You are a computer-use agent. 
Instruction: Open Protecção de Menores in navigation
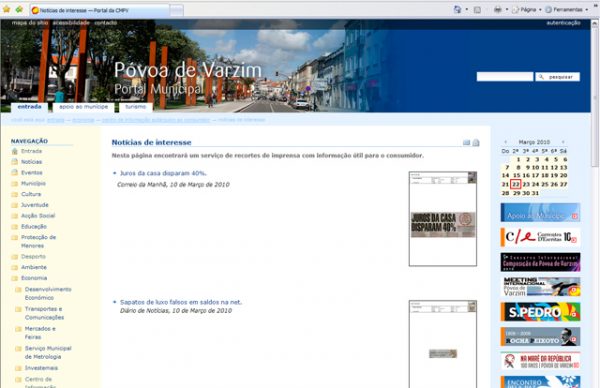(x=38, y=241)
